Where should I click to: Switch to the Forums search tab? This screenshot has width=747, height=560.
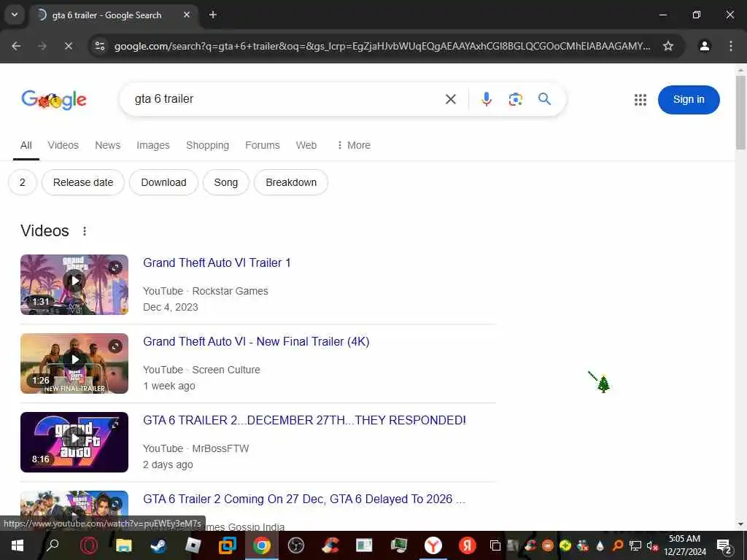[x=263, y=145]
